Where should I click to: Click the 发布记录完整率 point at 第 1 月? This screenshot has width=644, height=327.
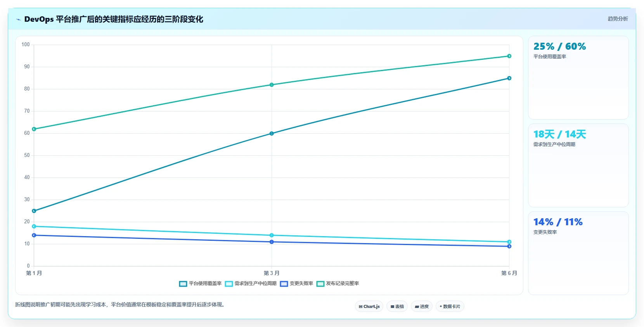click(34, 129)
